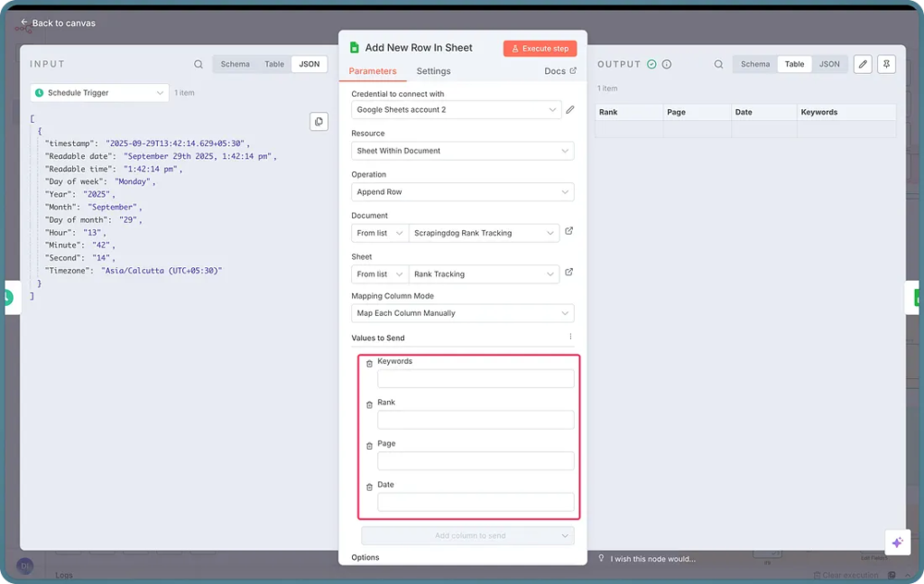Delete the Keywords column mapping

tap(369, 364)
